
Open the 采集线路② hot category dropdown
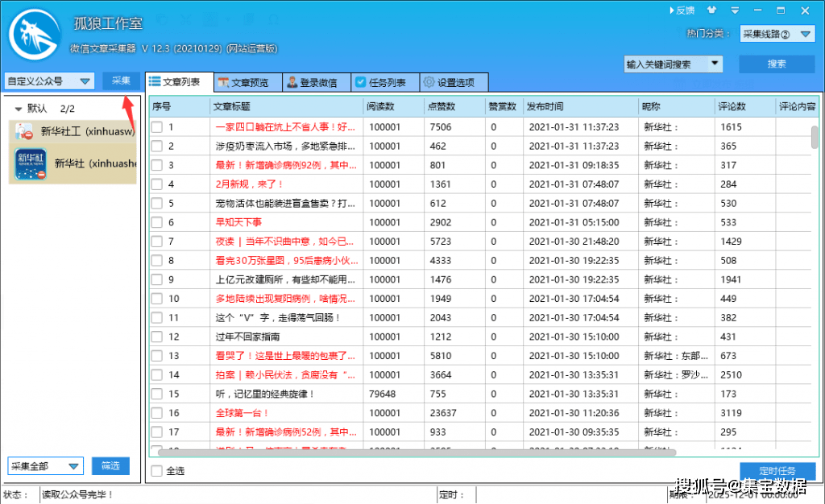(777, 34)
